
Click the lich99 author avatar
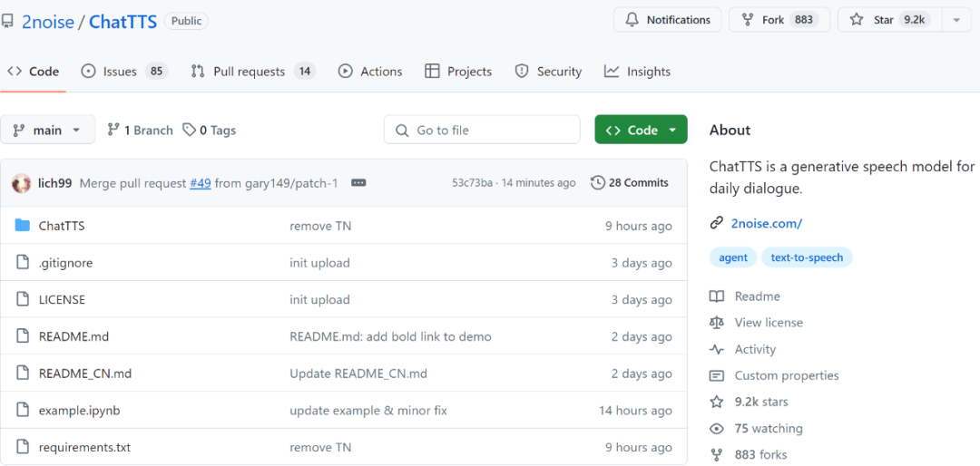(x=21, y=183)
